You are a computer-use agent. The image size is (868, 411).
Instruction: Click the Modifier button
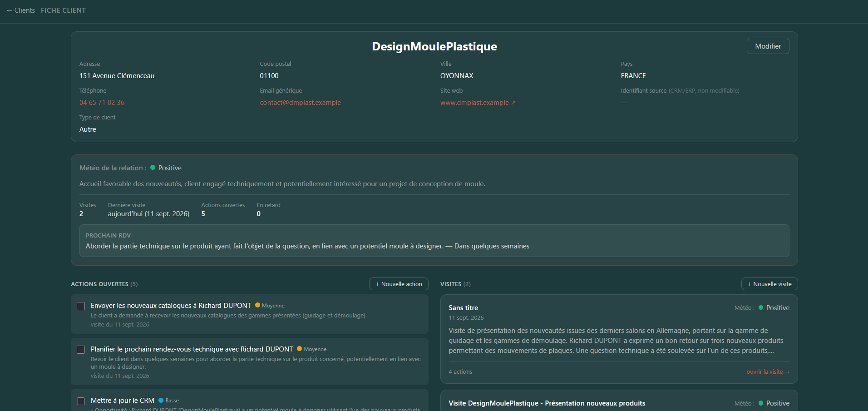click(x=768, y=46)
